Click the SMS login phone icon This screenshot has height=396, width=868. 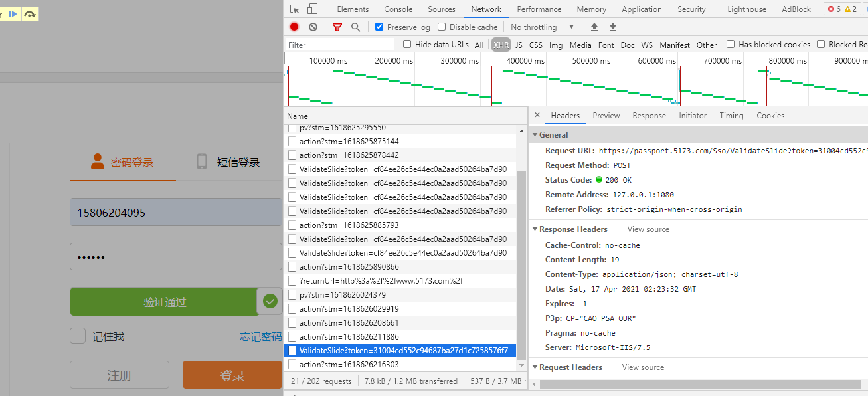point(202,161)
